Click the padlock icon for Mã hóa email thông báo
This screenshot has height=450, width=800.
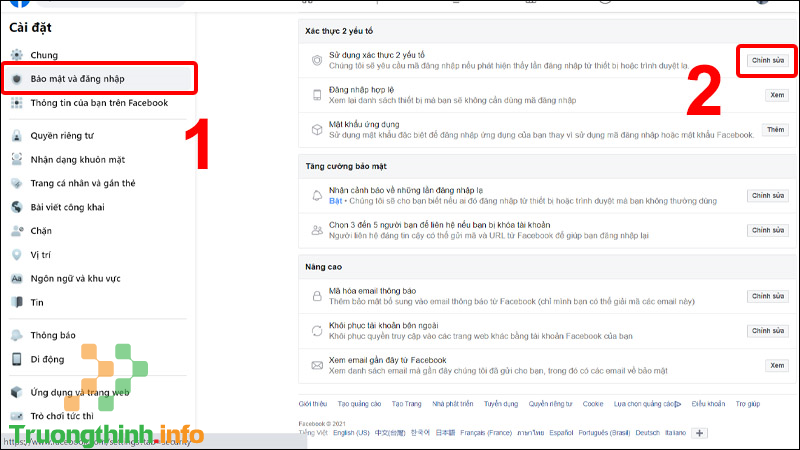[x=317, y=296]
